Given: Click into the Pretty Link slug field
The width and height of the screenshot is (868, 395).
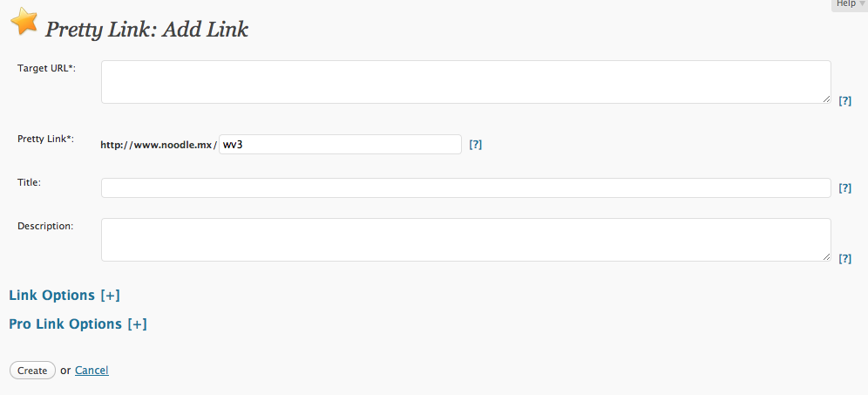Looking at the screenshot, I should tap(340, 145).
